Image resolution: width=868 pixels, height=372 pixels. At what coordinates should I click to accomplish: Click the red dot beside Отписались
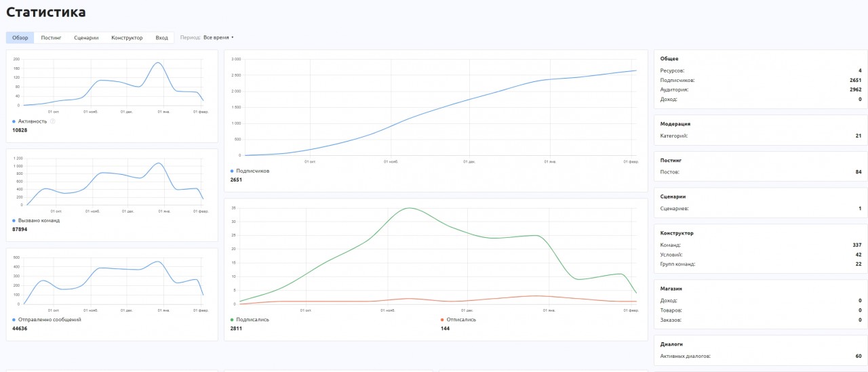(x=442, y=319)
